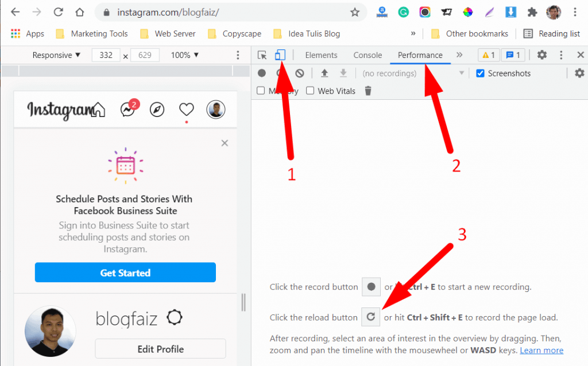The width and height of the screenshot is (588, 366).
Task: Open the Instagram Explore compass icon
Action: click(x=157, y=110)
